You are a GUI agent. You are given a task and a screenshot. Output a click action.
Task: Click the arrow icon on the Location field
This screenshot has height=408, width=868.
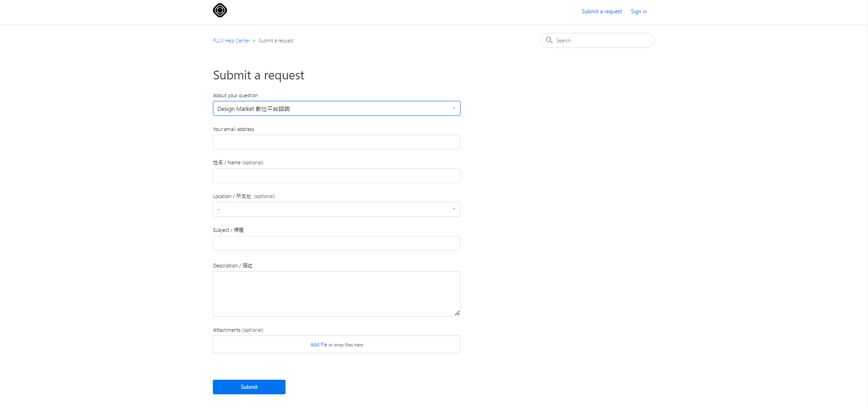[x=454, y=209]
